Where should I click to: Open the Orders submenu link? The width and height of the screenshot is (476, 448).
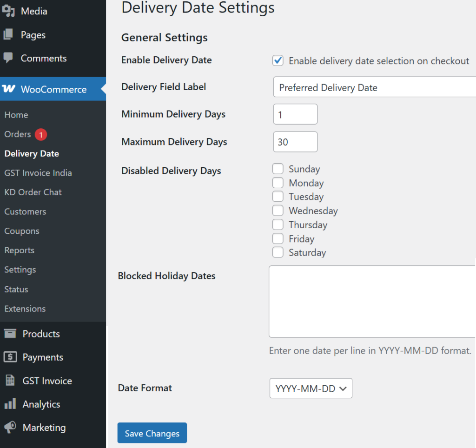18,134
